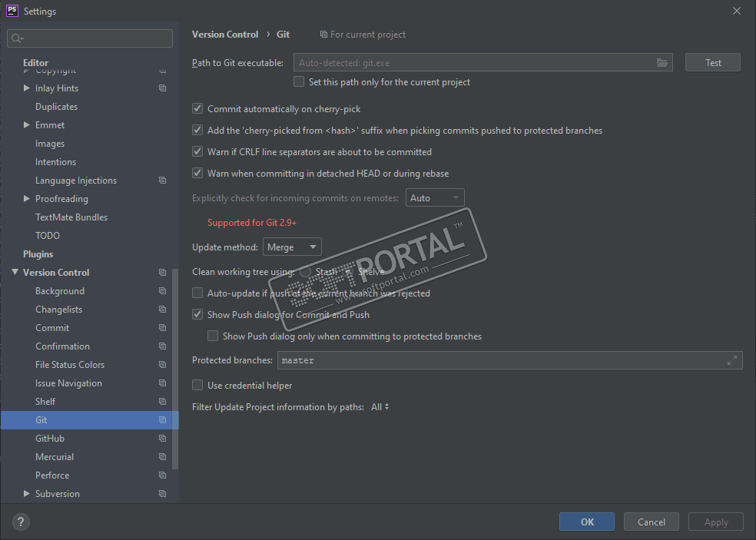This screenshot has height=540, width=756.
Task: Uncheck Show Push dialog for Commit and Push
Action: coord(197,314)
